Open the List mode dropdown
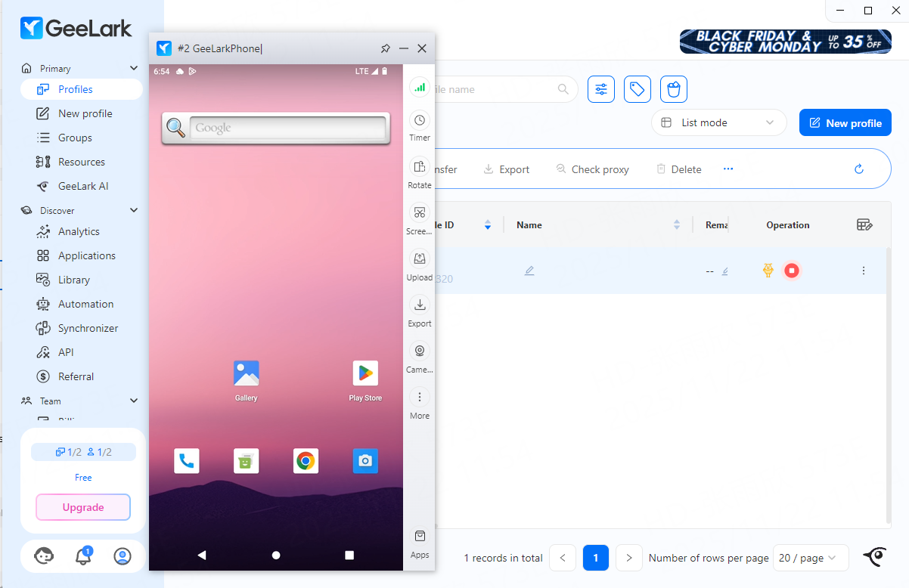 click(x=716, y=122)
